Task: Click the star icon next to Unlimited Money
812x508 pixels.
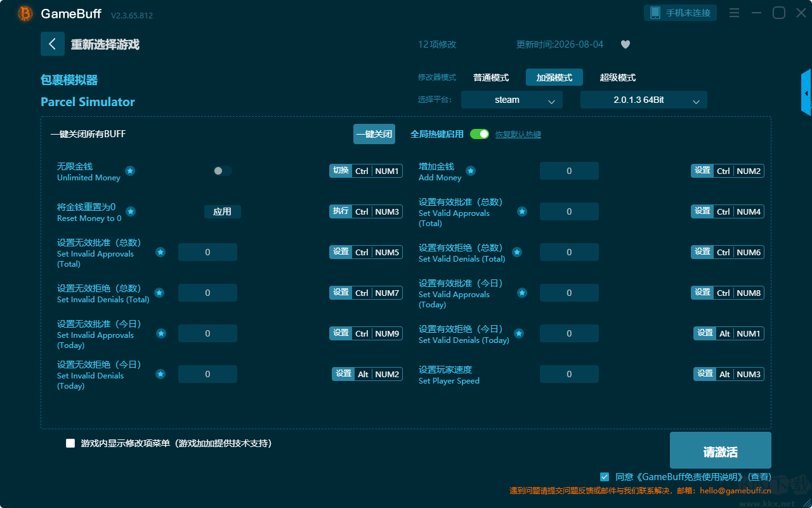Action: click(x=130, y=171)
